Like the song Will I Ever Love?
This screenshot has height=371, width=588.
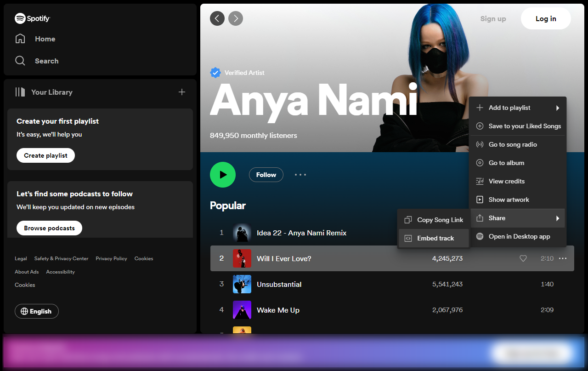coord(523,258)
